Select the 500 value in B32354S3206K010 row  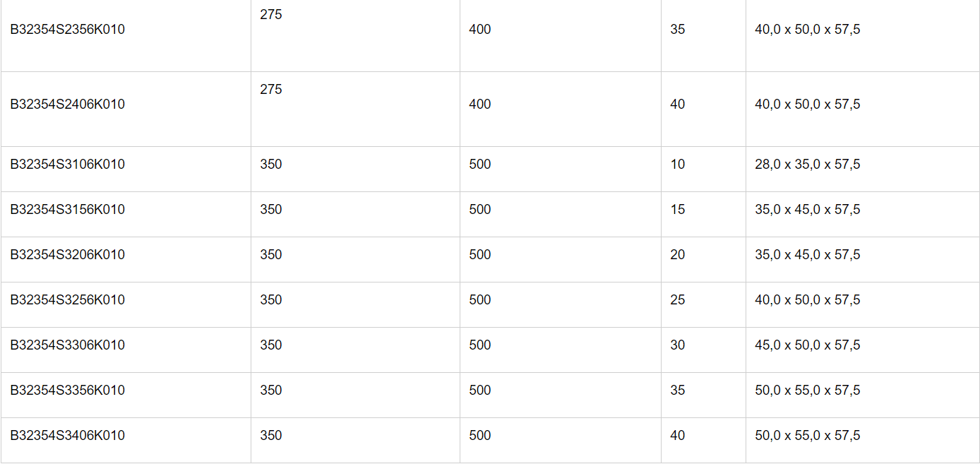tap(479, 255)
